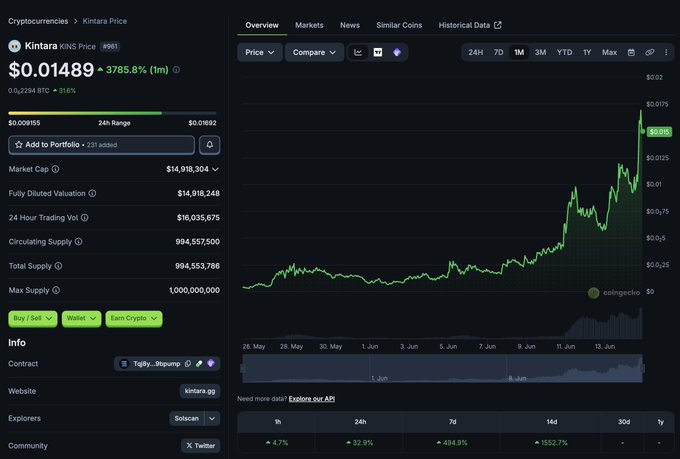Click the green wallet icon beside contract
Viewport: 680px width, 459px height.
click(199, 364)
